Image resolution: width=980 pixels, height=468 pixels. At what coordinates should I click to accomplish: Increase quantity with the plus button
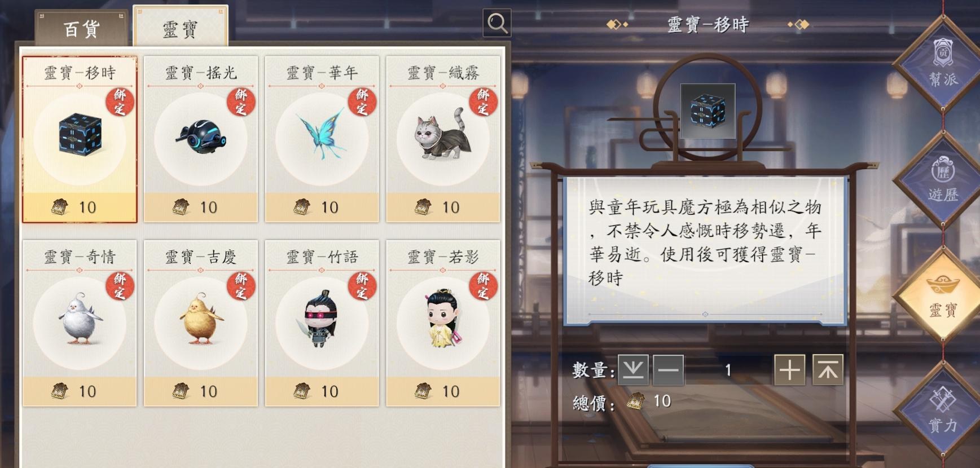[x=789, y=370]
